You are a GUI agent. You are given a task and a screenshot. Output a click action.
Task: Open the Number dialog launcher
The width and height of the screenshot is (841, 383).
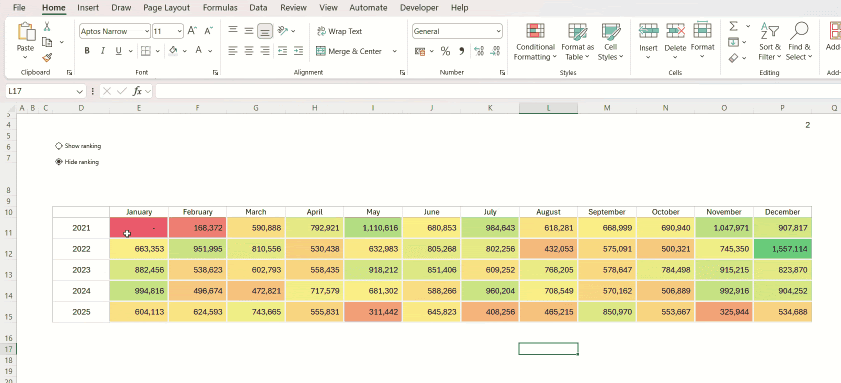tap(503, 72)
